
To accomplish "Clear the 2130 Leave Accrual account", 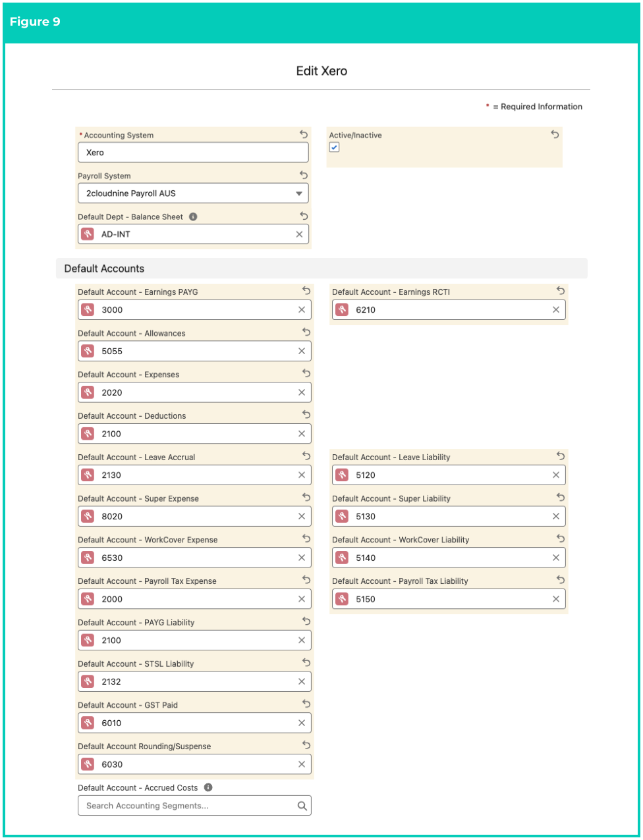I will [302, 475].
